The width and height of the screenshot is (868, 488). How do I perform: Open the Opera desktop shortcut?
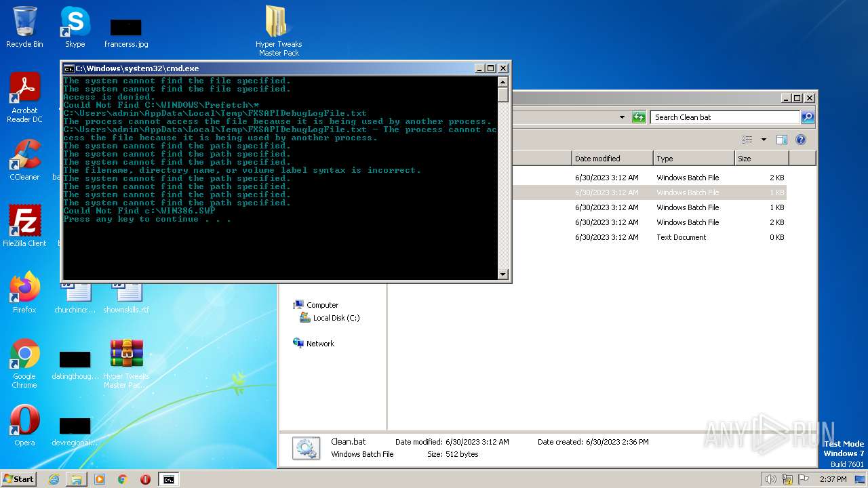coord(24,426)
